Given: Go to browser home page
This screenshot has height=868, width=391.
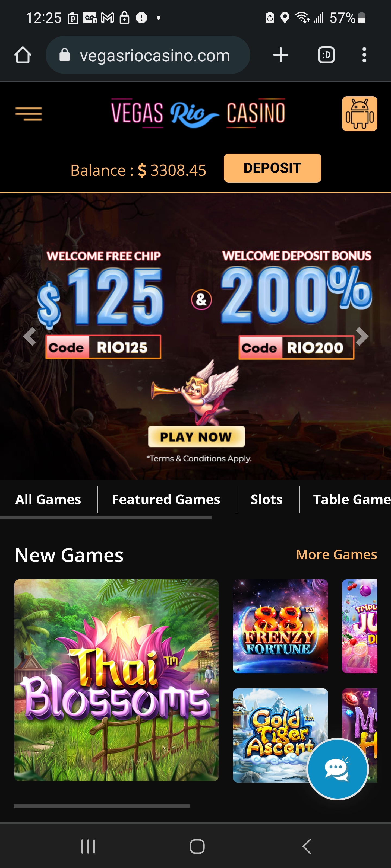Looking at the screenshot, I should click(23, 55).
